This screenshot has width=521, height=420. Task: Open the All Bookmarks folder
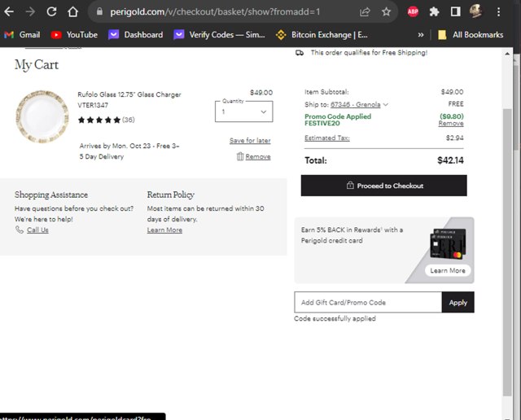(x=471, y=34)
